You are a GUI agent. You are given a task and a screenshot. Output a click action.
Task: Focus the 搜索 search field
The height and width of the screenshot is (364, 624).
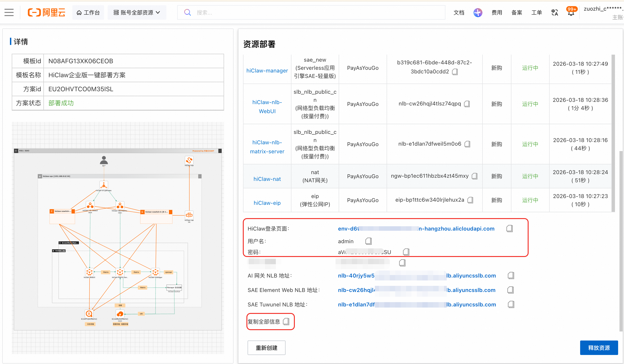pos(311,12)
